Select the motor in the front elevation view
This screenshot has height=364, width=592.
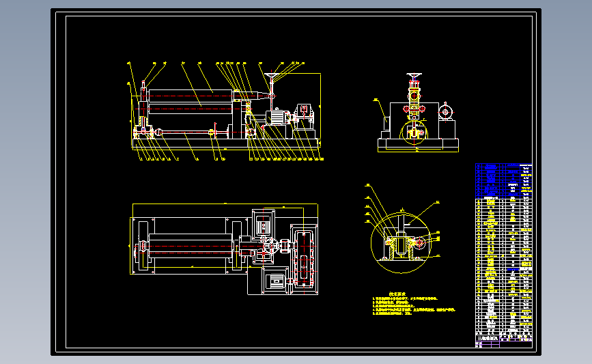coord(279,117)
